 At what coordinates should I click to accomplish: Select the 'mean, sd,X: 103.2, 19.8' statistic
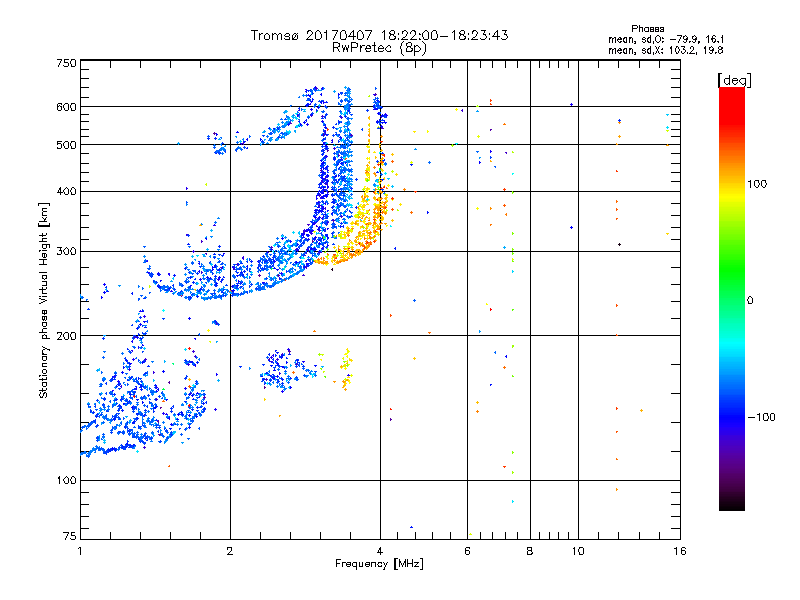666,50
